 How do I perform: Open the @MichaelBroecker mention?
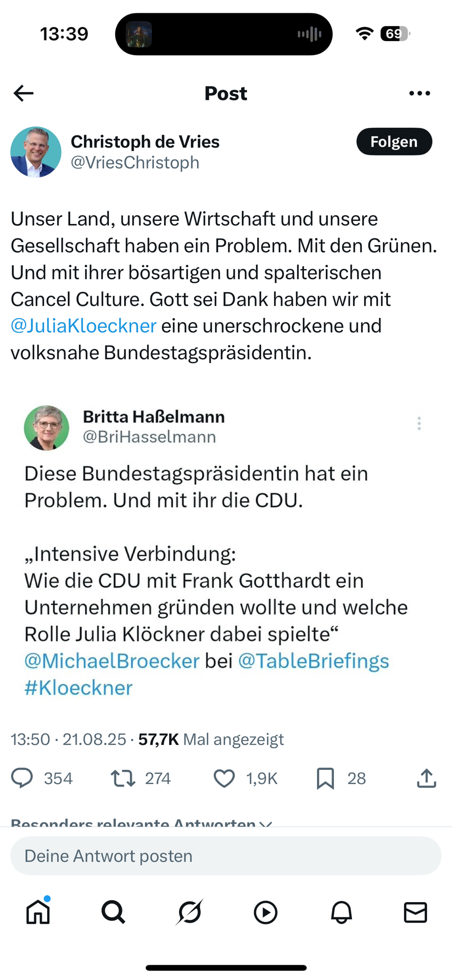[112, 661]
